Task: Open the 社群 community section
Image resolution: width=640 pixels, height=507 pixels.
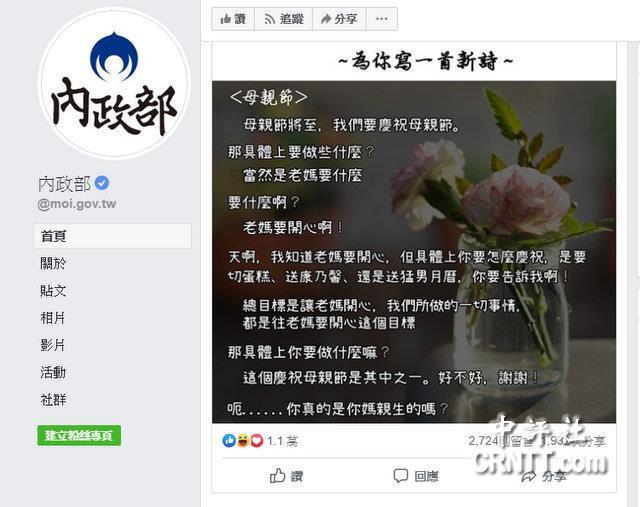Action: [x=53, y=400]
